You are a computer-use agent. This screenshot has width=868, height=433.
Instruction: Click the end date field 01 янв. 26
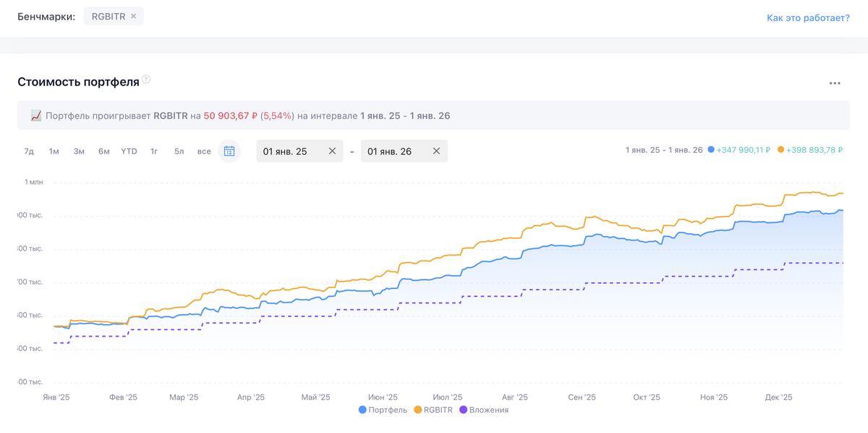tap(393, 151)
